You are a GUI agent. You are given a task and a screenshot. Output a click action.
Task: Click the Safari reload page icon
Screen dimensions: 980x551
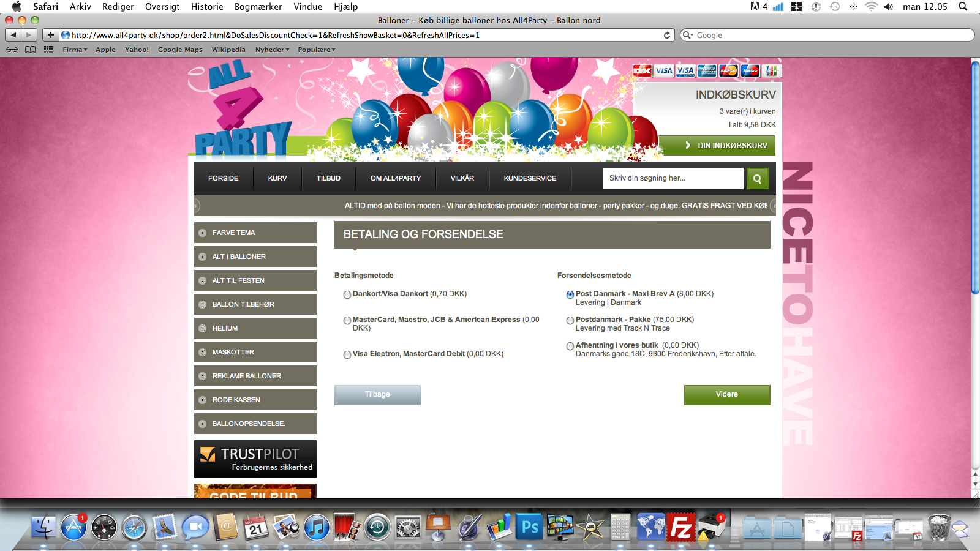(667, 35)
